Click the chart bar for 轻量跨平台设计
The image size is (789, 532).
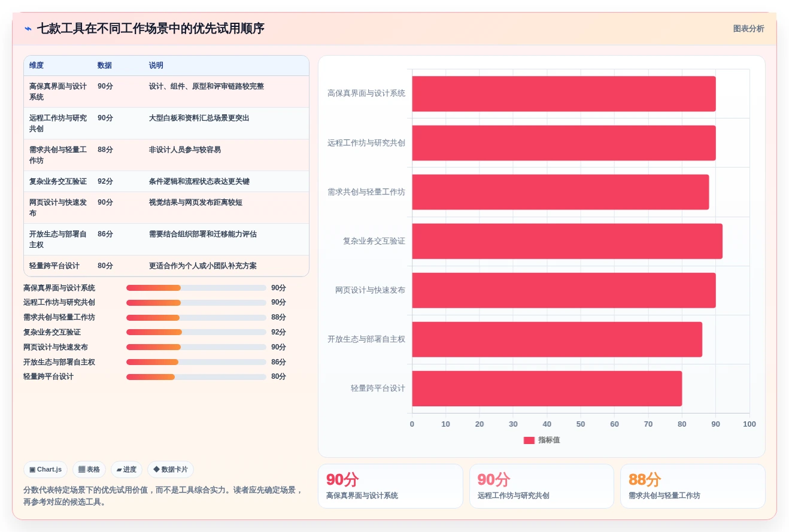[547, 388]
